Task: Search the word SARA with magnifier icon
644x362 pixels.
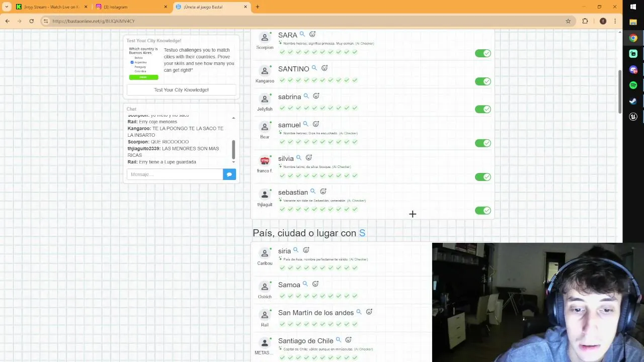Action: pos(302,34)
